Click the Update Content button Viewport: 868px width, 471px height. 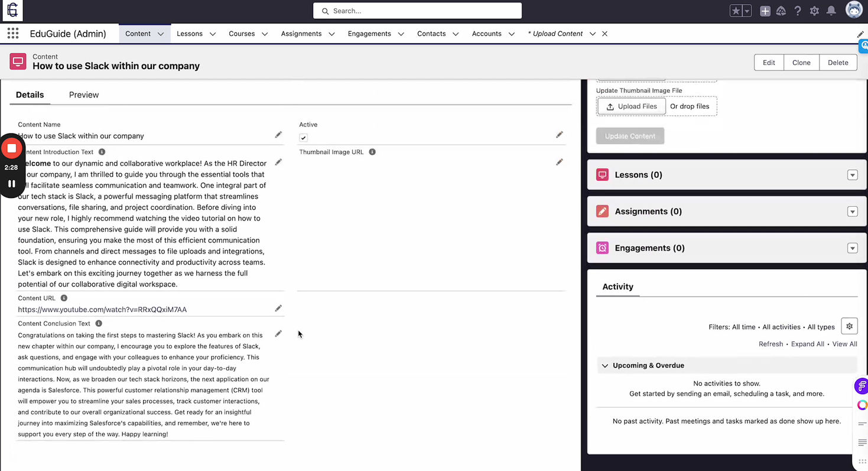pyautogui.click(x=630, y=136)
